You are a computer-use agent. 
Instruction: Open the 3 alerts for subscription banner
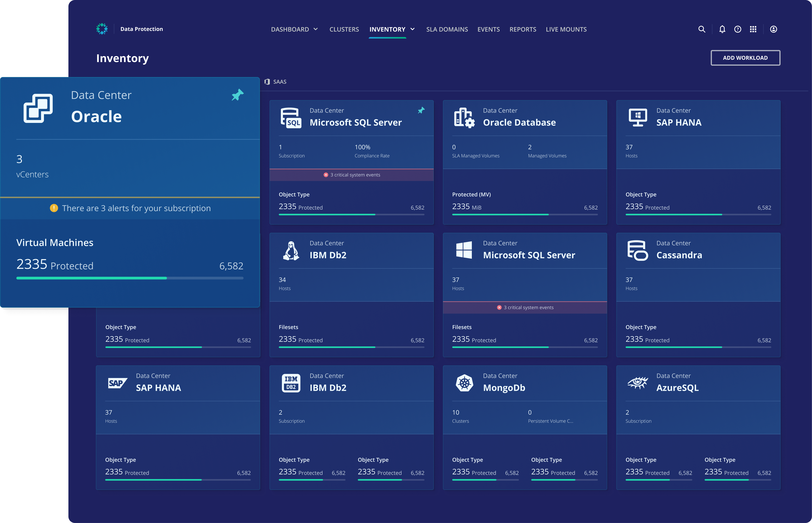pos(130,208)
